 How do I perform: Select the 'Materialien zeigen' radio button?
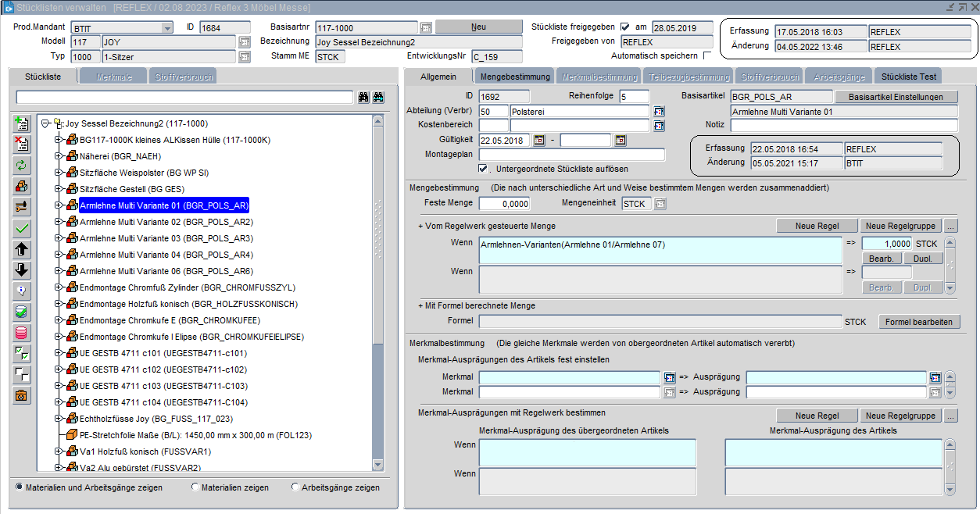(195, 487)
